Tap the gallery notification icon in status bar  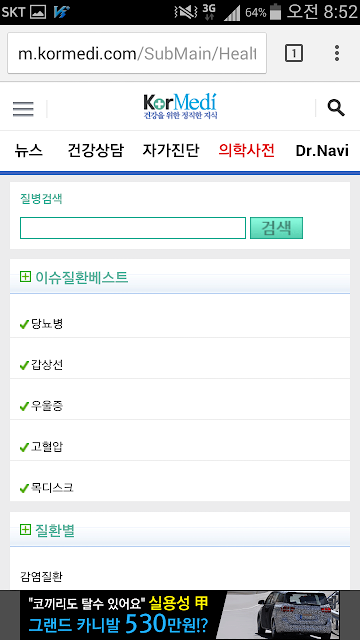[x=38, y=12]
